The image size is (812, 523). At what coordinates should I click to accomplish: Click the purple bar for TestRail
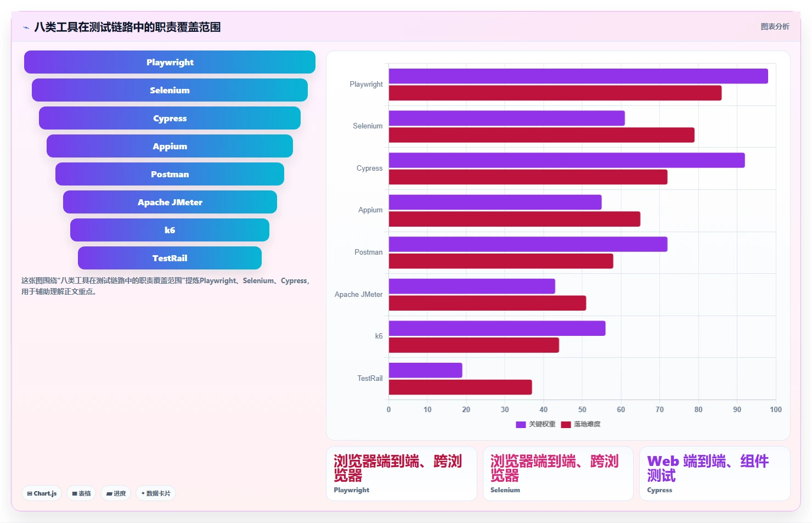pyautogui.click(x=426, y=370)
